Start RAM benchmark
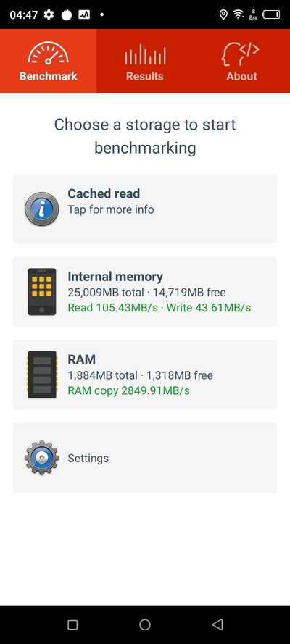This screenshot has width=290, height=644. (145, 375)
